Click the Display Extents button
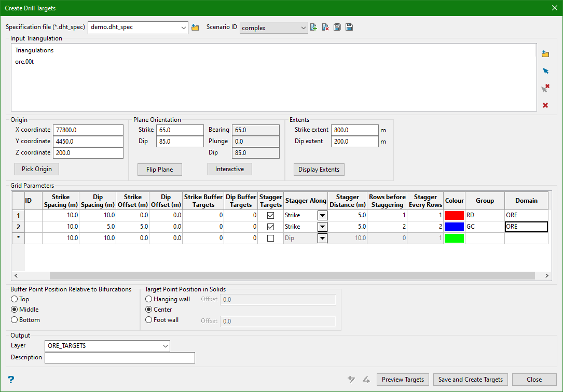Image resolution: width=563 pixels, height=392 pixels. click(319, 170)
